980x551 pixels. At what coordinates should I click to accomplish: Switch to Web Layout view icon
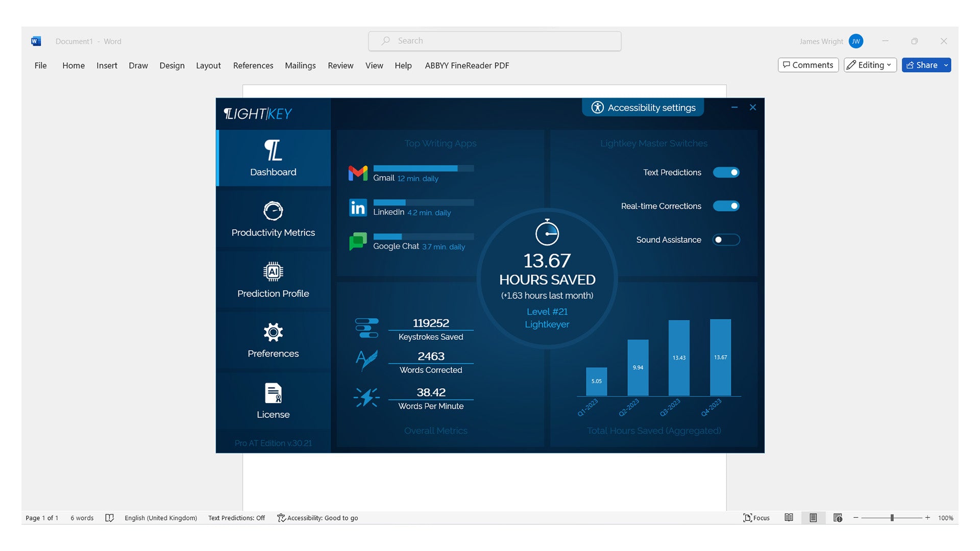(x=838, y=518)
